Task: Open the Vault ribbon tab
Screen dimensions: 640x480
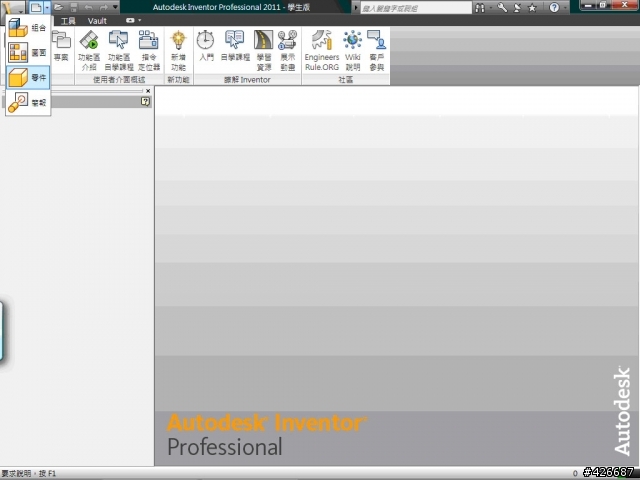Action: click(x=97, y=21)
